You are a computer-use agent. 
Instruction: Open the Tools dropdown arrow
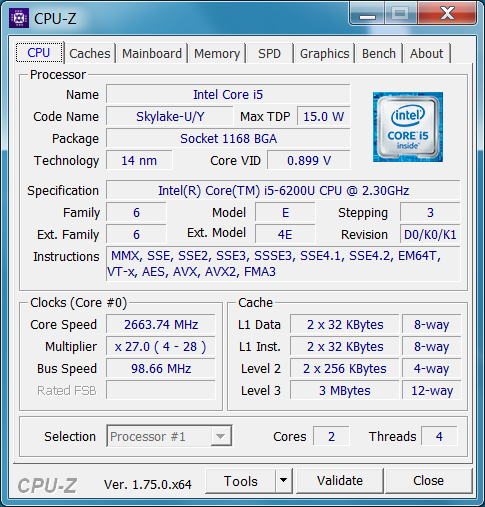tap(284, 481)
